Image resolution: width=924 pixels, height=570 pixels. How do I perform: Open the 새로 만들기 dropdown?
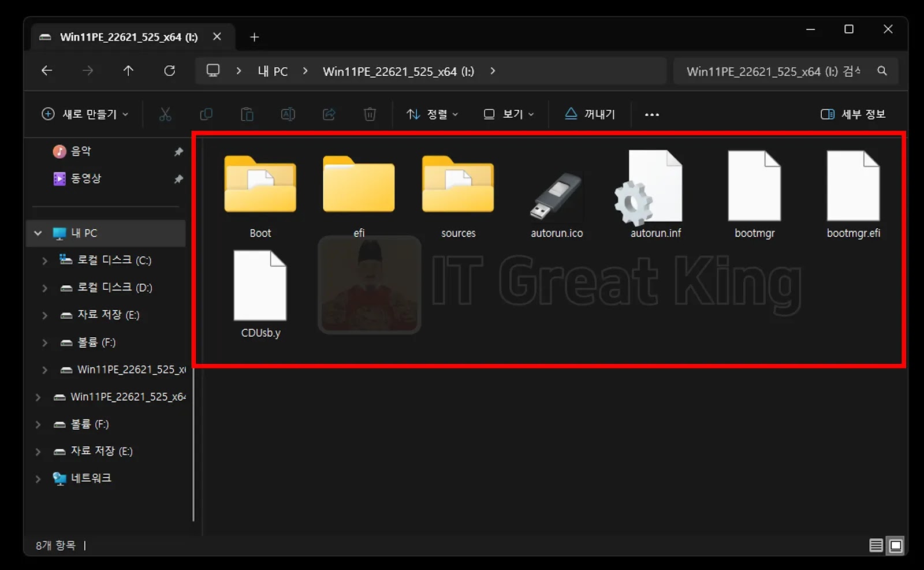pyautogui.click(x=85, y=114)
